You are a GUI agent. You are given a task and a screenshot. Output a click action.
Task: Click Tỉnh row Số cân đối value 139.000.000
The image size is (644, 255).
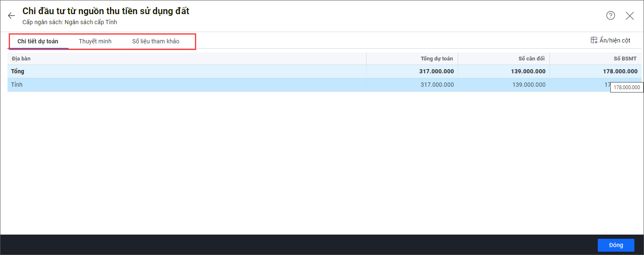click(x=529, y=85)
